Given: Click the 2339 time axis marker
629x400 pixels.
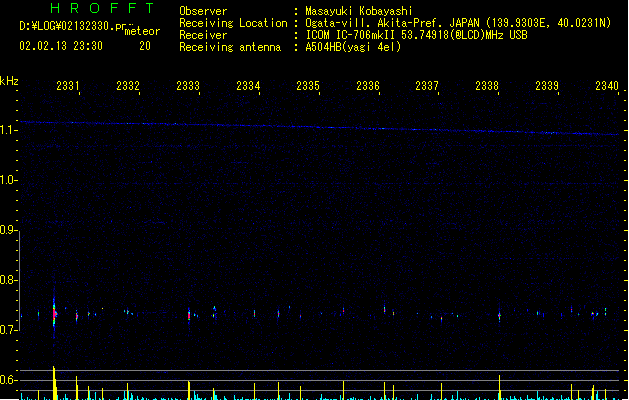Looking at the screenshot, I should [547, 86].
